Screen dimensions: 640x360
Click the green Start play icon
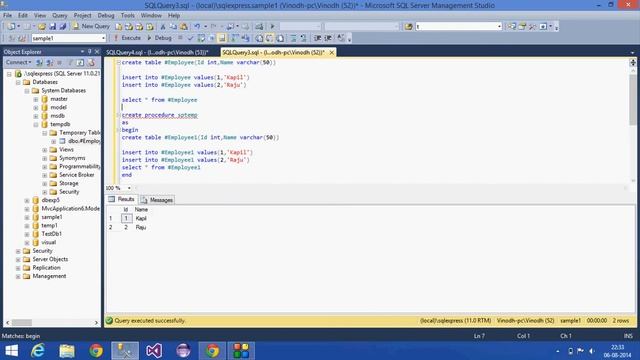click(272, 26)
